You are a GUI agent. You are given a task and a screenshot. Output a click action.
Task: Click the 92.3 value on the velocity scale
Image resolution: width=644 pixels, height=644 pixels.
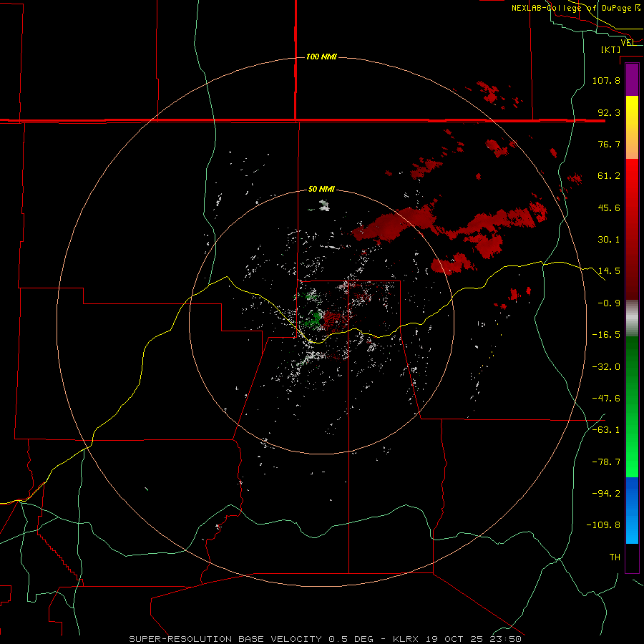pos(609,112)
